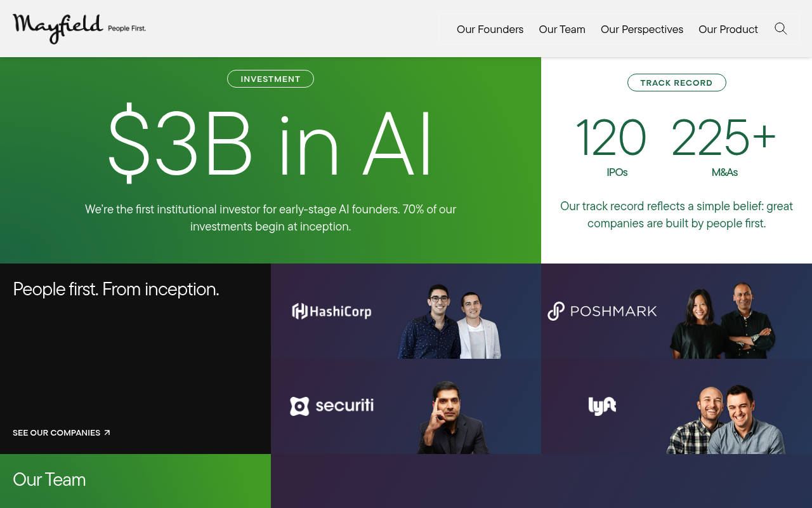Follow the SEE OUR COMPANIES link
This screenshot has height=508, width=812.
[x=62, y=432]
